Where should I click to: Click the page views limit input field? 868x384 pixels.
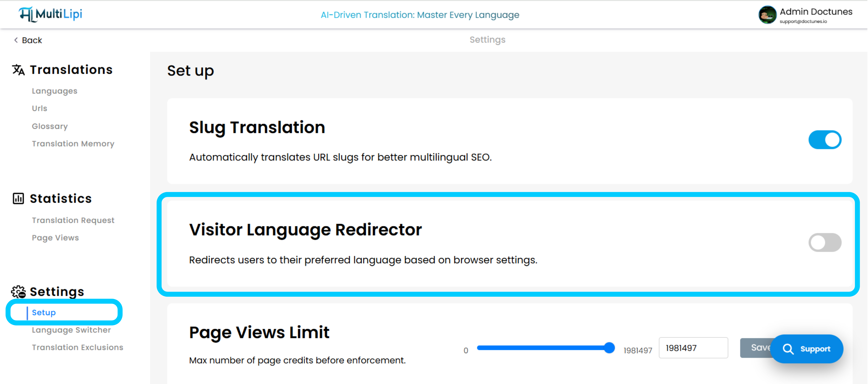pyautogui.click(x=693, y=348)
